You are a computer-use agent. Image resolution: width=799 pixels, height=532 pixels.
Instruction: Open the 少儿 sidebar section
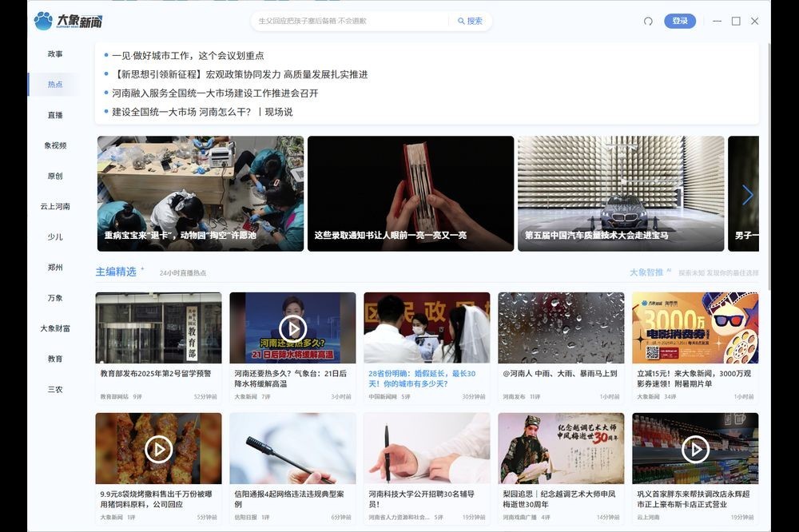point(55,237)
